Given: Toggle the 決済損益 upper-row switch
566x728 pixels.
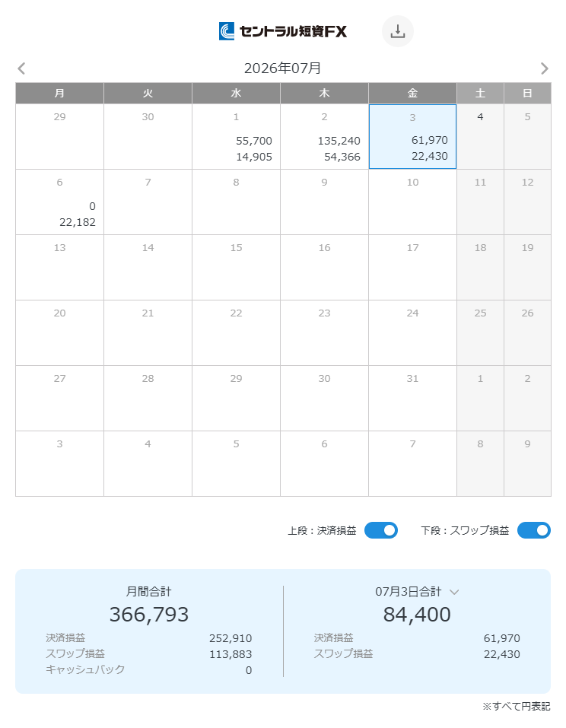Looking at the screenshot, I should click(380, 530).
